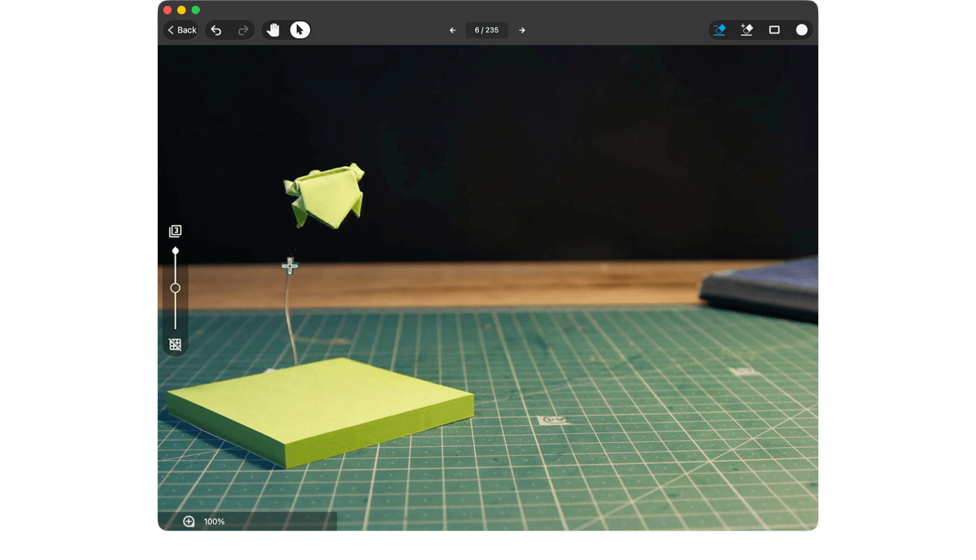Select the pointer cursor tool
976x560 pixels.
(300, 29)
